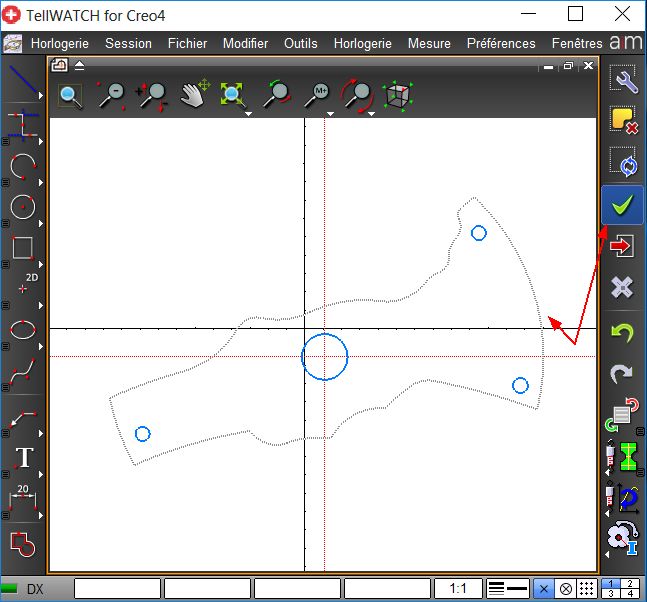The image size is (647, 602).
Task: Click the 3D cube view icon
Action: point(398,95)
